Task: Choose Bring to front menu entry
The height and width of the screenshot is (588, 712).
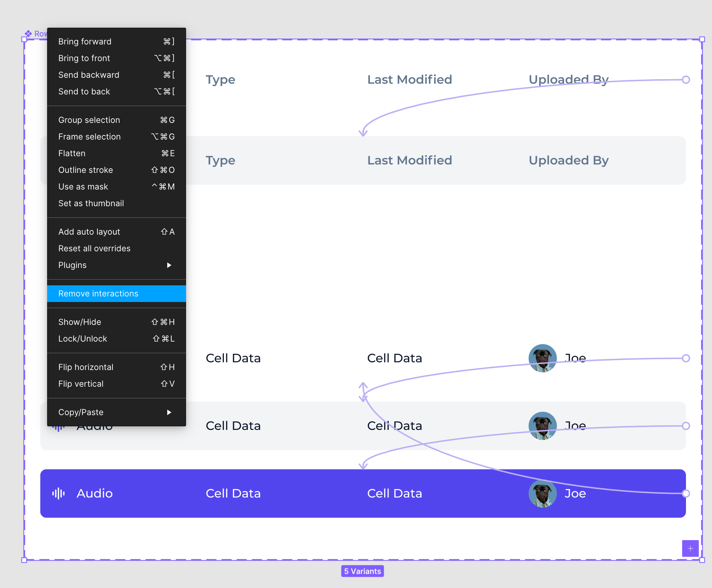Action: [116, 58]
